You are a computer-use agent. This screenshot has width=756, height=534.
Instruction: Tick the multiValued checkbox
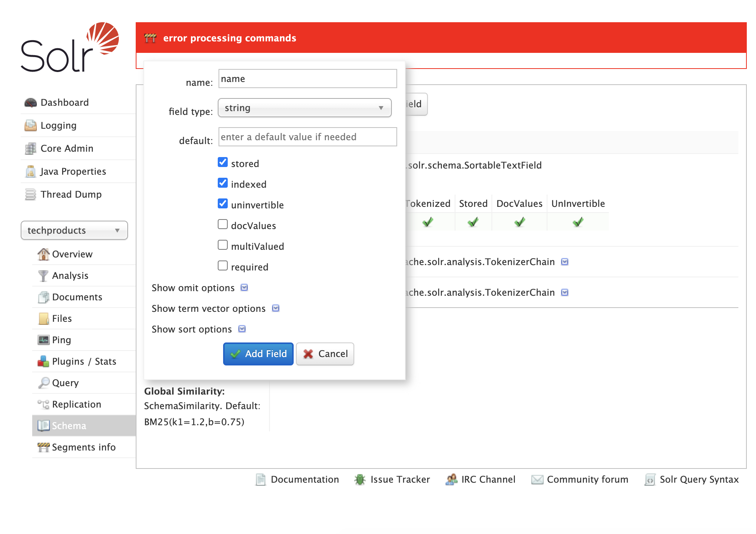click(223, 245)
